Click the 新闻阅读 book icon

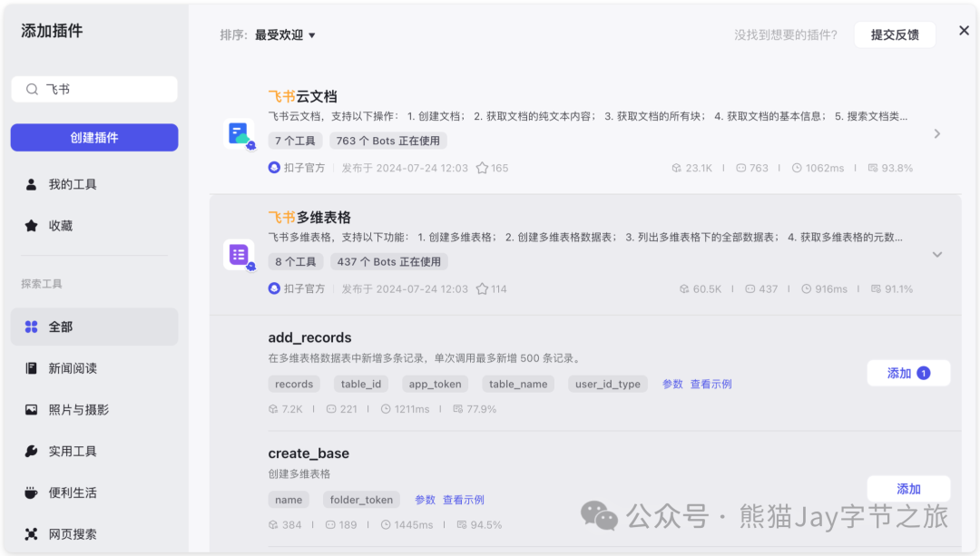[31, 368]
